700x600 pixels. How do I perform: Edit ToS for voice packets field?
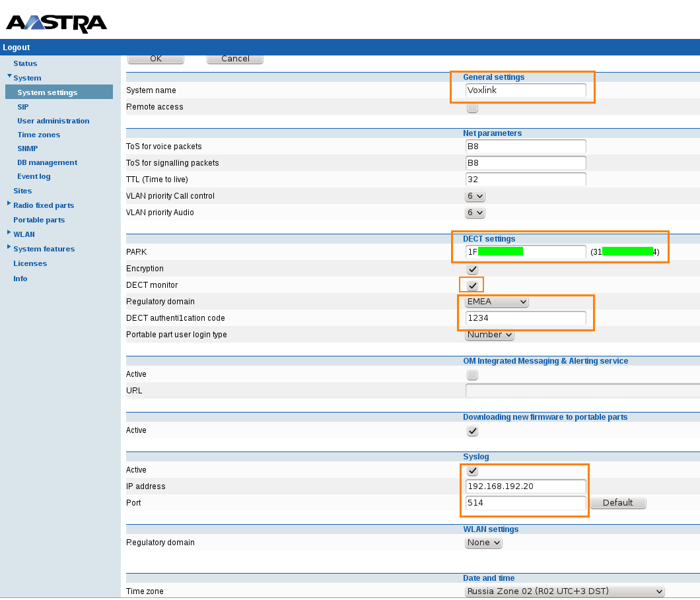click(x=526, y=147)
